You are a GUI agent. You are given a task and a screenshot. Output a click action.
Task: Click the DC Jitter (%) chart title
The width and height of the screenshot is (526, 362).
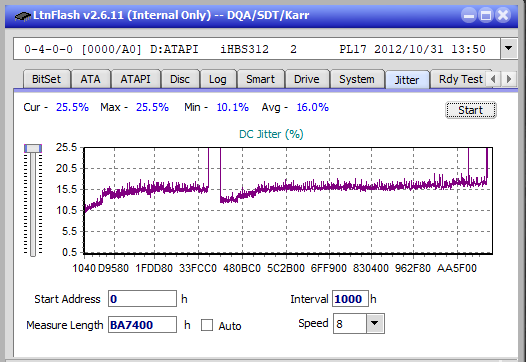pos(271,134)
